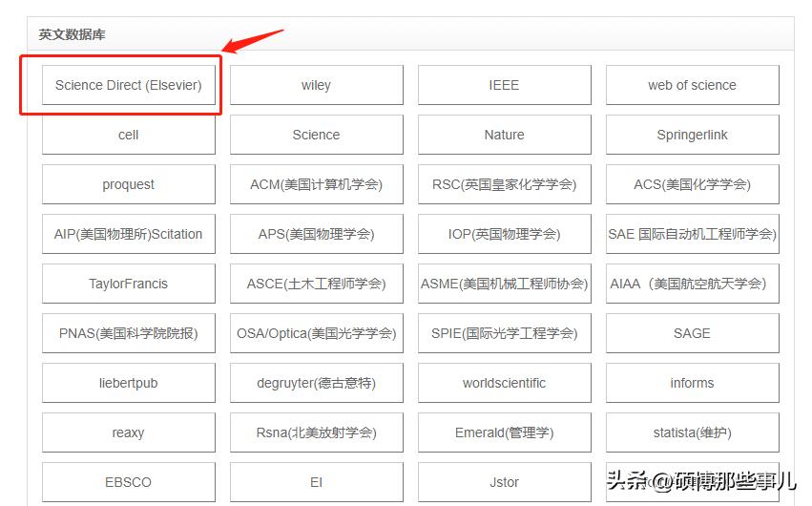
Task: Click AIP(美国物理所)Scitation button
Action: 129,234
